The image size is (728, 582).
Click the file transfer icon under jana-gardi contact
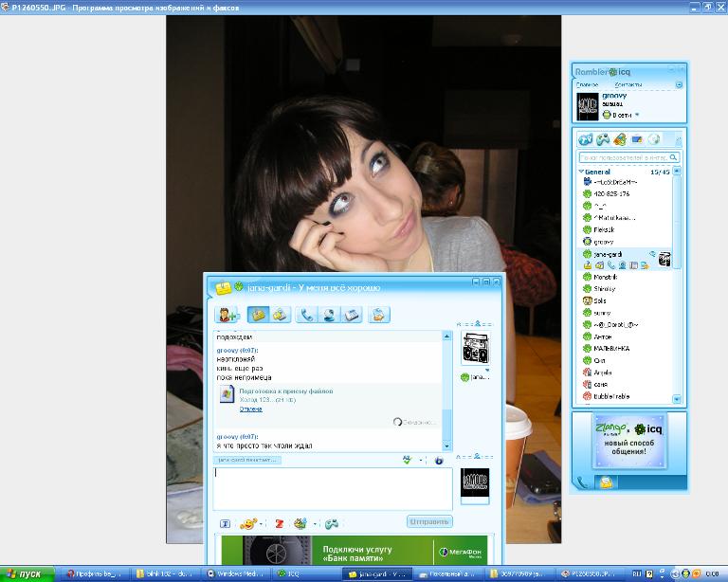click(x=645, y=265)
